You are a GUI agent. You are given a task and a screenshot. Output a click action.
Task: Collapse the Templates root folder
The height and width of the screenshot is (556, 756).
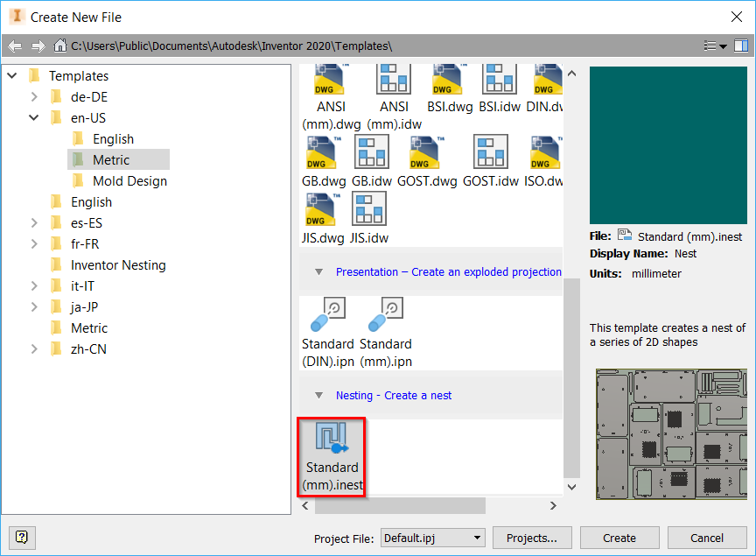point(12,76)
